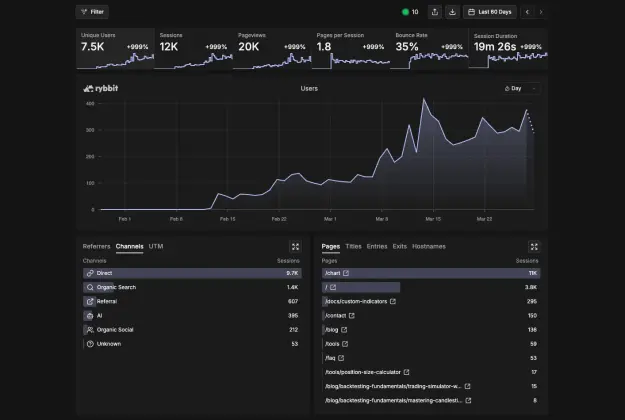625x420 pixels.
Task: Click the /contact page row
Action: (x=431, y=316)
